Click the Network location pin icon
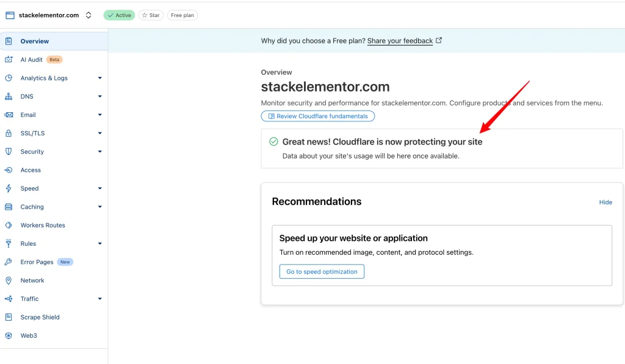The image size is (625, 364). [x=9, y=280]
